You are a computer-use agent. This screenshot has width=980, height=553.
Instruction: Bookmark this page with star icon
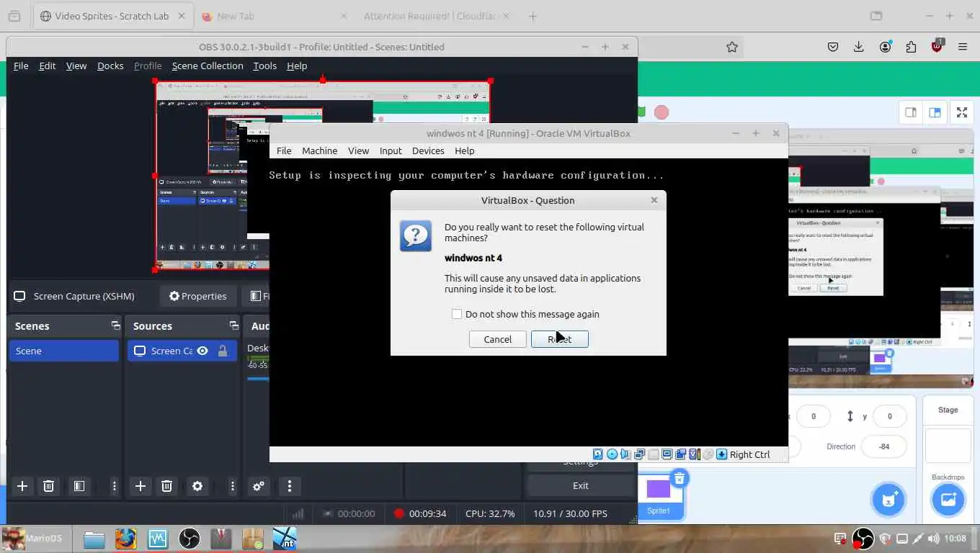click(x=732, y=47)
